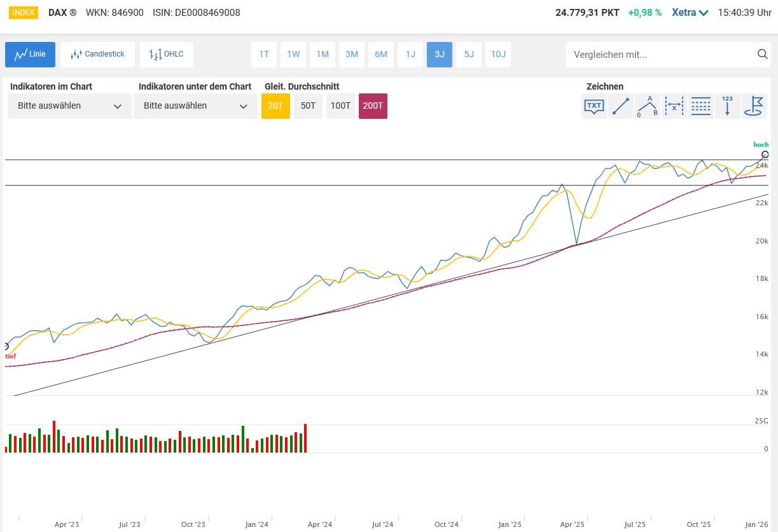The width and height of the screenshot is (778, 532).
Task: Select the 10J time range
Action: click(498, 55)
